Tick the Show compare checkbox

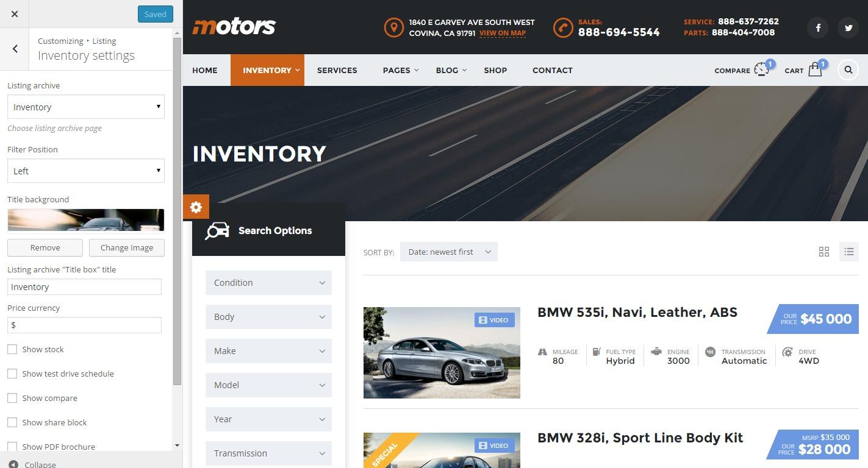pos(12,398)
